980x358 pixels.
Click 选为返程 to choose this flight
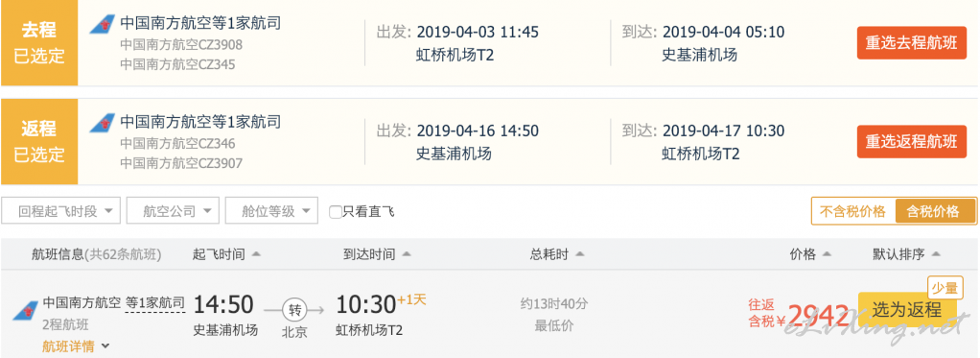(907, 309)
